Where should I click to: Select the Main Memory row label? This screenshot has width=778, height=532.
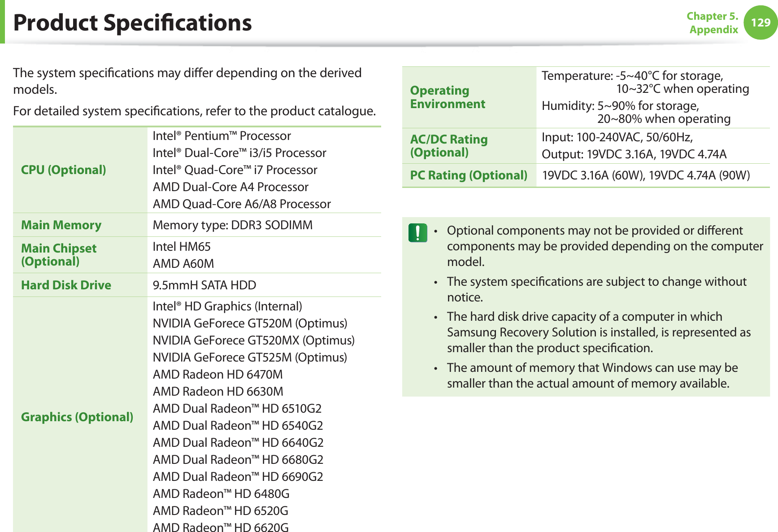61,225
